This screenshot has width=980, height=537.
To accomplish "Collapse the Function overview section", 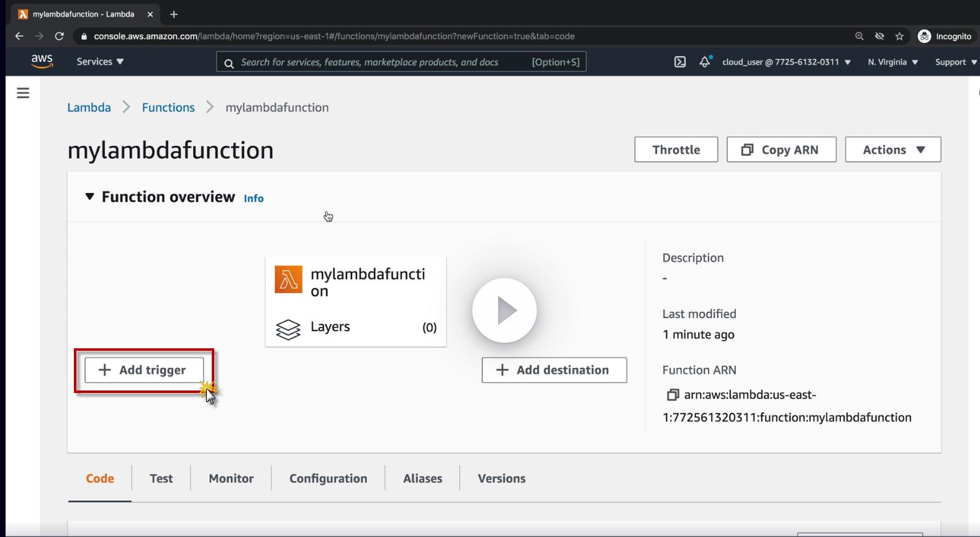I will (x=90, y=197).
